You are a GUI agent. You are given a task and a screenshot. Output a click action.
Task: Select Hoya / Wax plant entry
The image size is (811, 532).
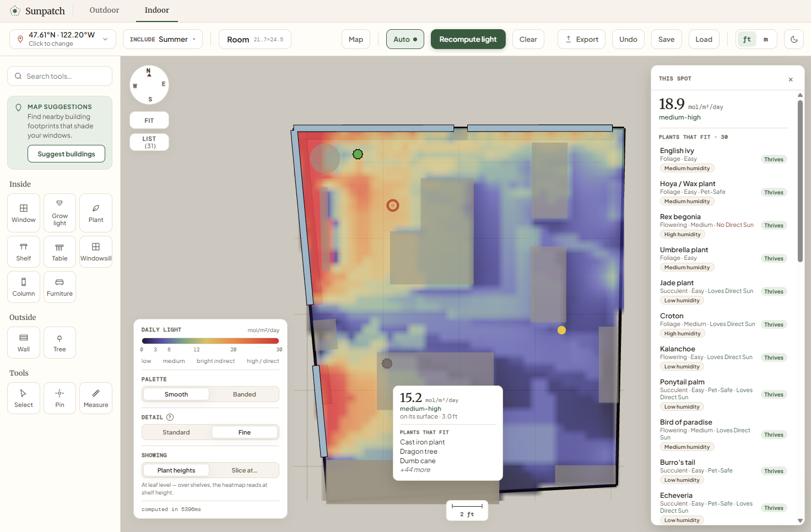click(x=723, y=193)
